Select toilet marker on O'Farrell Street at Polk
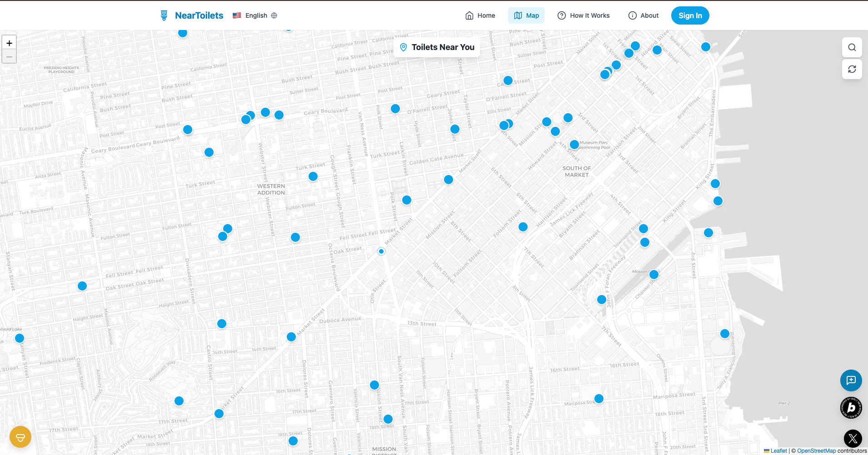This screenshot has height=455, width=868. tap(395, 109)
